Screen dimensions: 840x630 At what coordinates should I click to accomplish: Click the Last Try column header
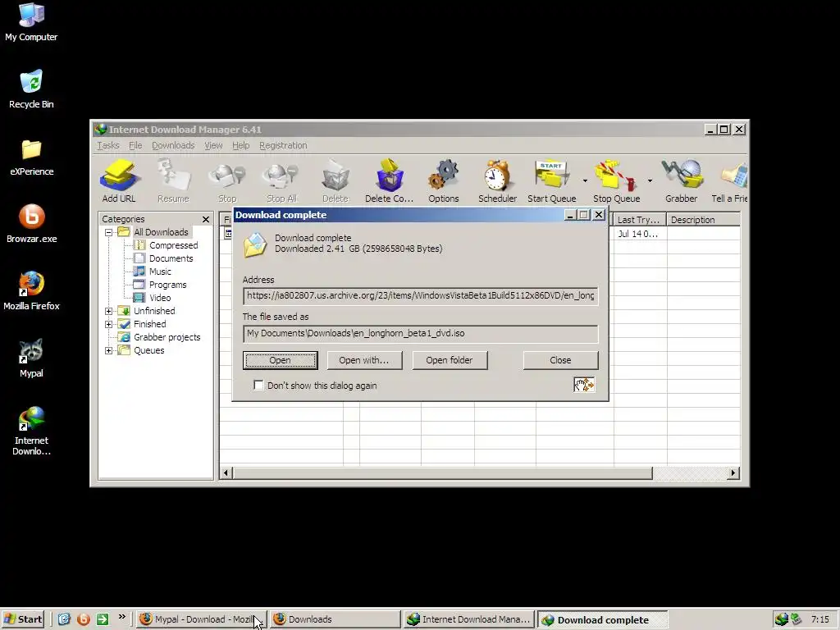(640, 220)
